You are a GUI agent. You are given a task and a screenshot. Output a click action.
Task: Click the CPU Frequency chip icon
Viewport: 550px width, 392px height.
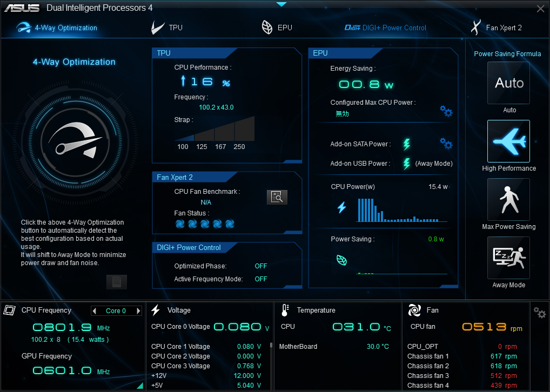pos(10,310)
